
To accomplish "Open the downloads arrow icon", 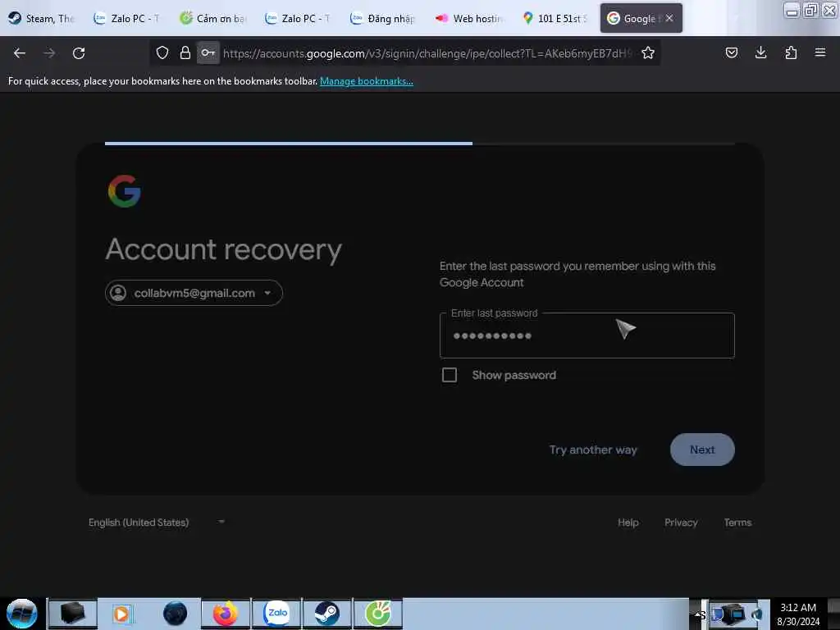I will click(x=760, y=52).
